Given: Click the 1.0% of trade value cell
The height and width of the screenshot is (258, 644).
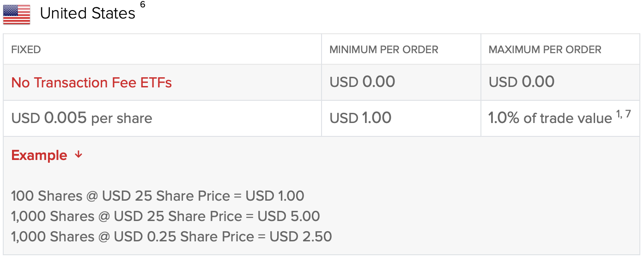Looking at the screenshot, I should point(550,118).
